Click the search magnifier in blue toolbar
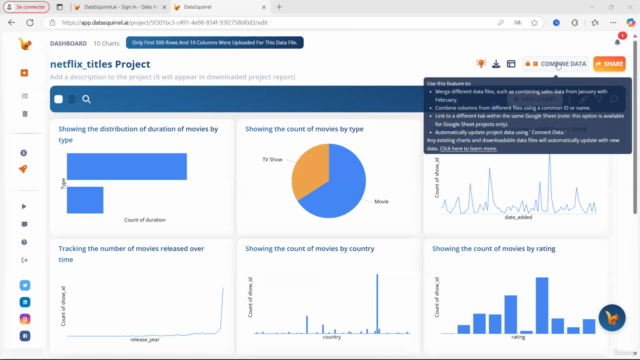The height and width of the screenshot is (360, 640). click(86, 99)
